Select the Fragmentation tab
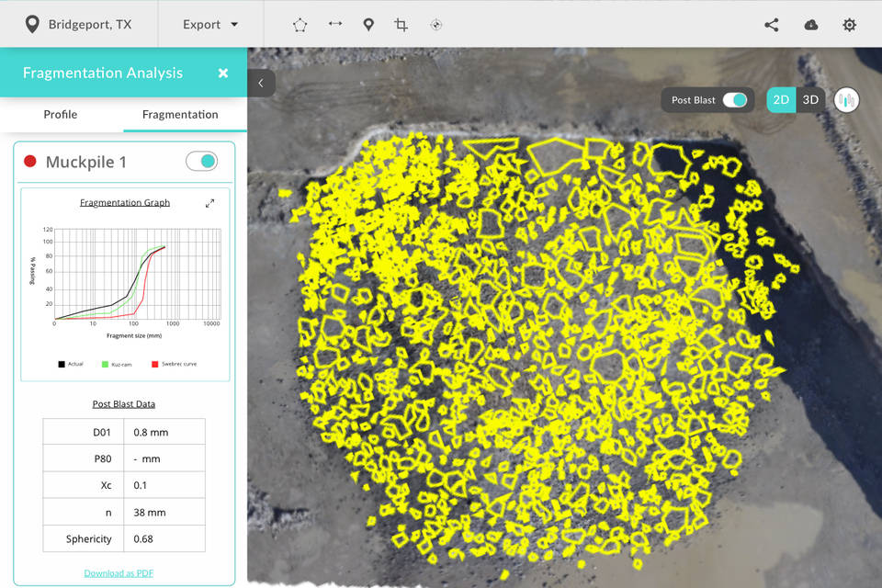Image resolution: width=882 pixels, height=588 pixels. tap(180, 115)
